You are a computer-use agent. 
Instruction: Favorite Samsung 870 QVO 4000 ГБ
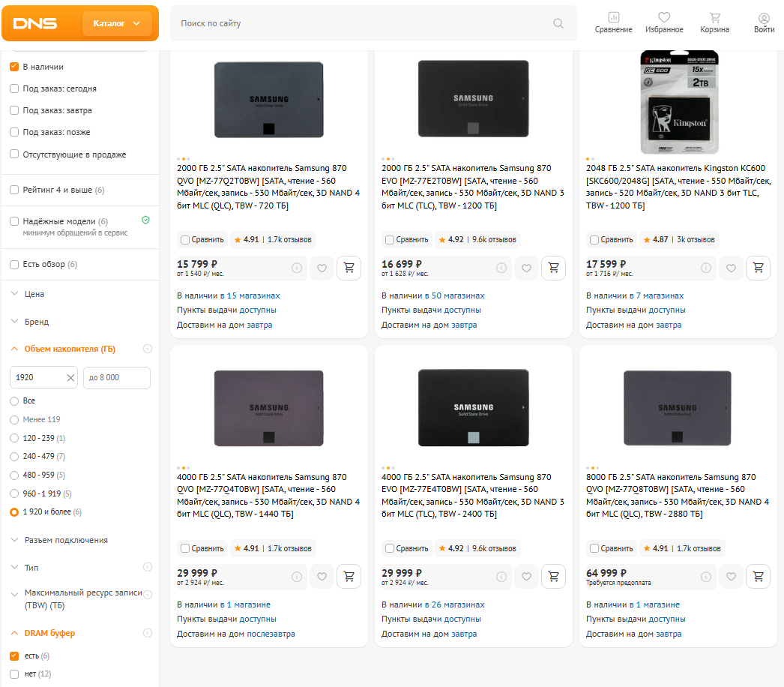coord(322,577)
